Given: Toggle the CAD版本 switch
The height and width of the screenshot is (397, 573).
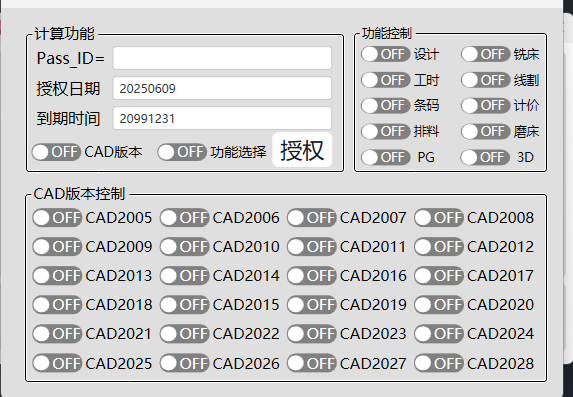Looking at the screenshot, I should point(56,152).
